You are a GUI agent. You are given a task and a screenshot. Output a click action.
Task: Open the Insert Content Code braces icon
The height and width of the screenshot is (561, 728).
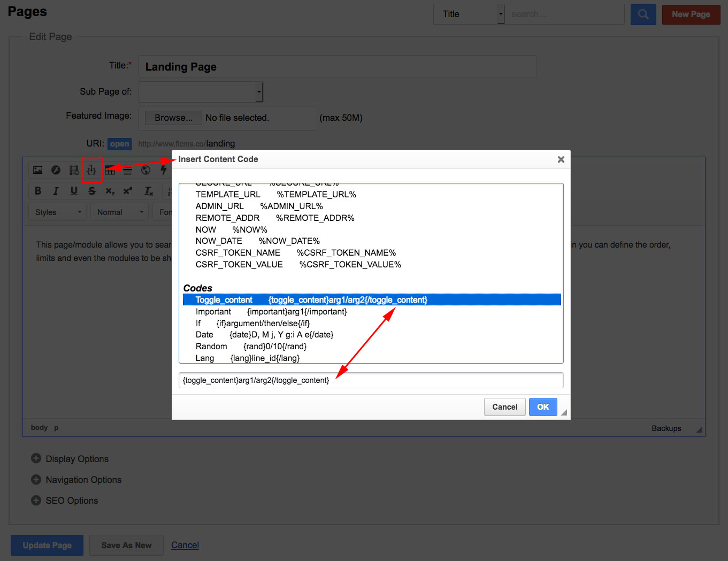coord(91,170)
